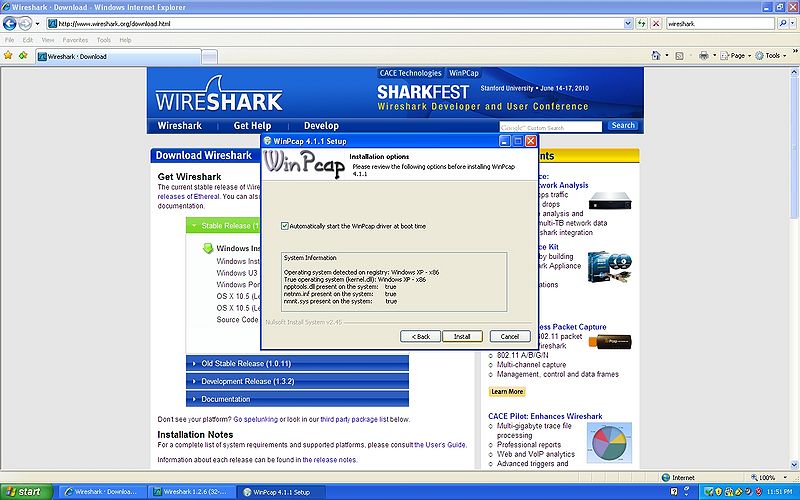Click the Learn More button
The width and height of the screenshot is (800, 500).
(507, 392)
